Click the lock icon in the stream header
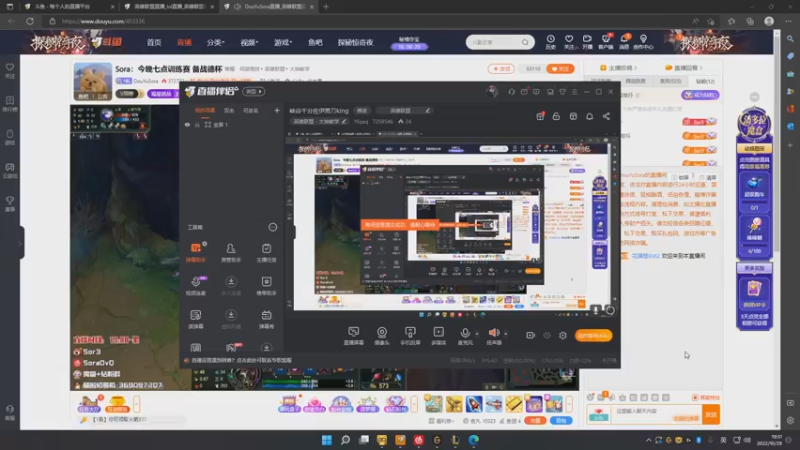This screenshot has height=450, width=800. tap(556, 116)
